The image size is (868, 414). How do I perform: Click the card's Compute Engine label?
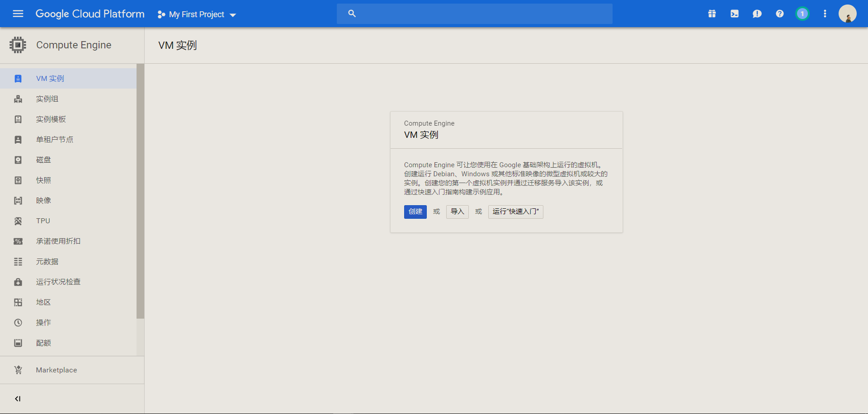[x=429, y=123]
